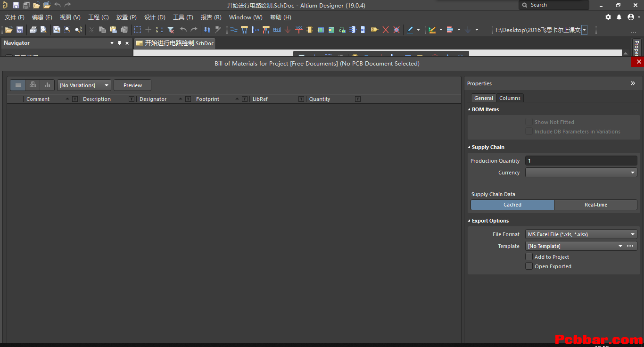Open the File Format dropdown
The width and height of the screenshot is (644, 347).
click(581, 234)
